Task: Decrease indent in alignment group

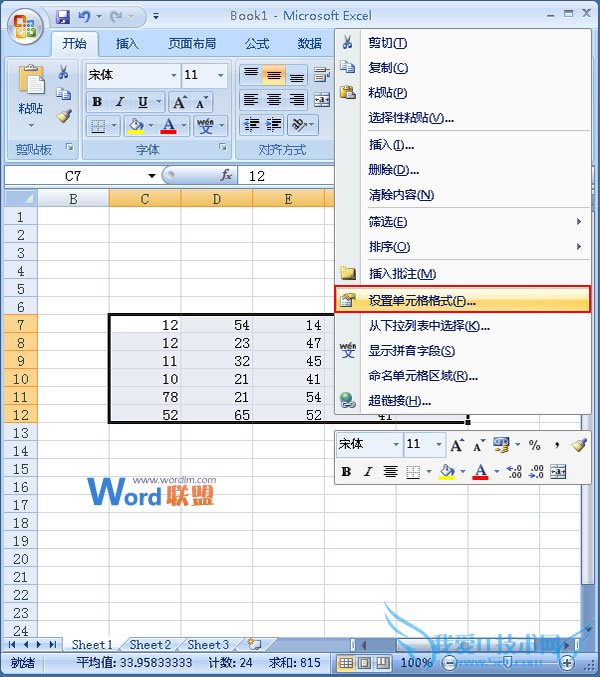Action: tap(251, 125)
